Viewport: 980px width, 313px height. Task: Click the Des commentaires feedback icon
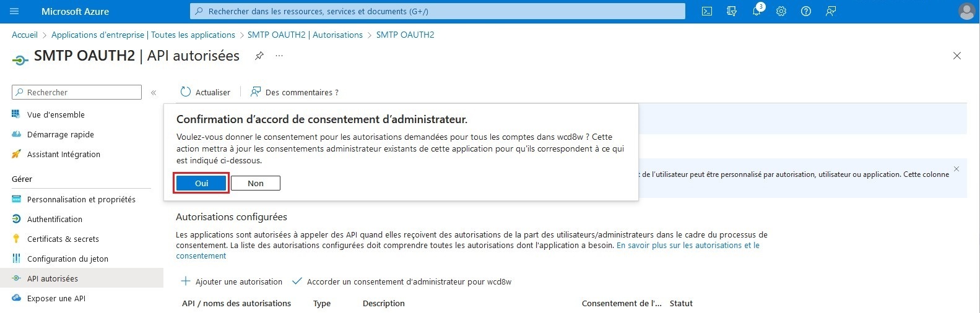point(256,92)
